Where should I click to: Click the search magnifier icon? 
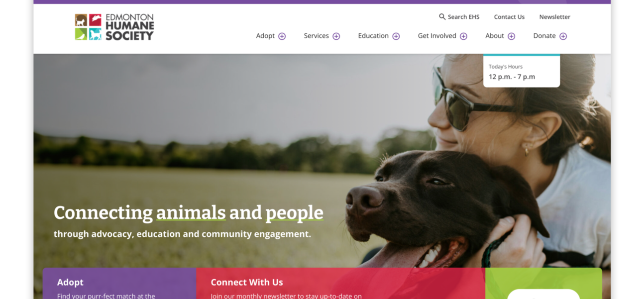point(442,17)
